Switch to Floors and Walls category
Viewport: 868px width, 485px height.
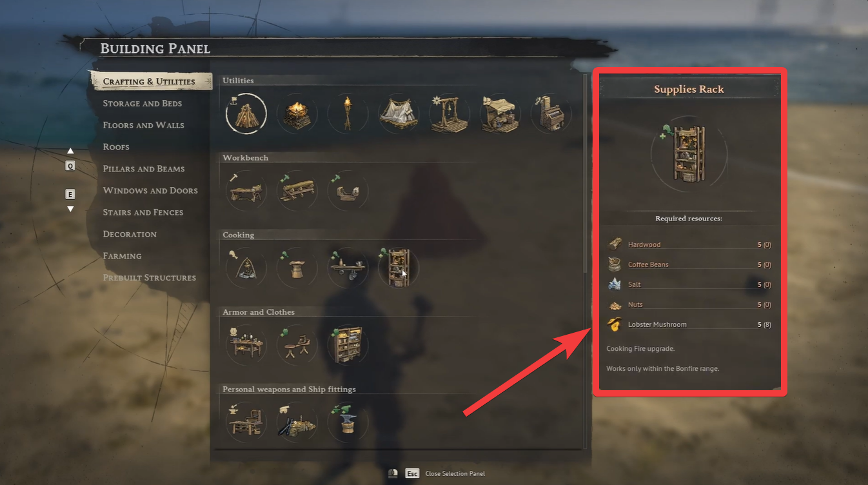tap(143, 125)
